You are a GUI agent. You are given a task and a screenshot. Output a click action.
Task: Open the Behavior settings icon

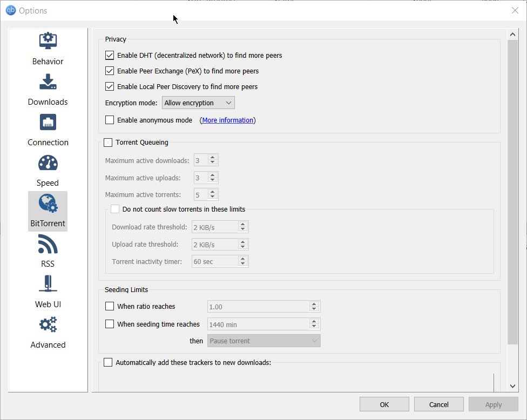click(48, 40)
